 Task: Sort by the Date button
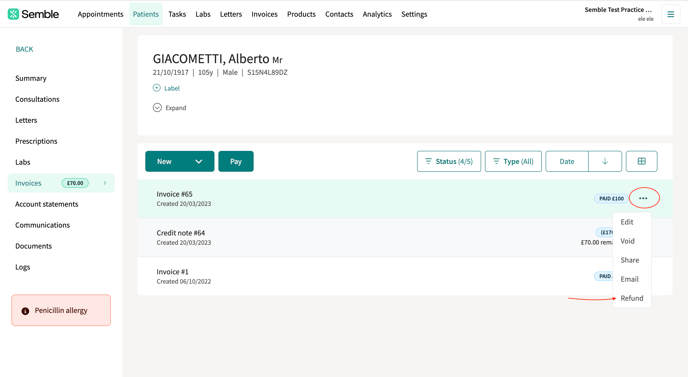pos(567,161)
